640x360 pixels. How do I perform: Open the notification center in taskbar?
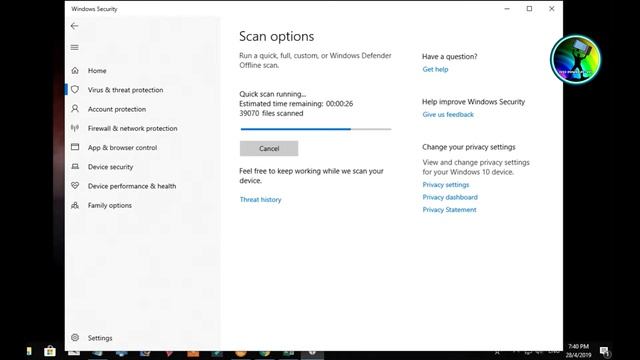pyautogui.click(x=605, y=351)
